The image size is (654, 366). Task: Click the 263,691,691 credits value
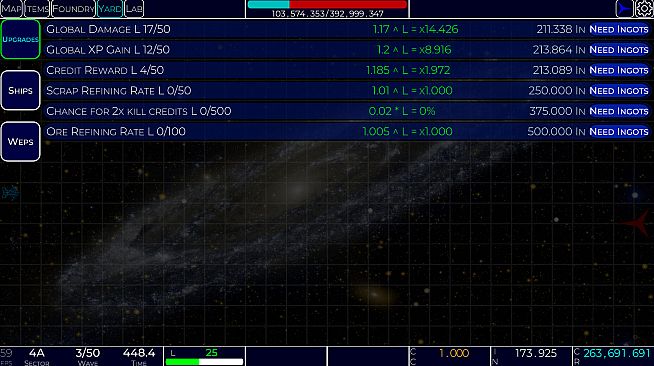tap(616, 353)
